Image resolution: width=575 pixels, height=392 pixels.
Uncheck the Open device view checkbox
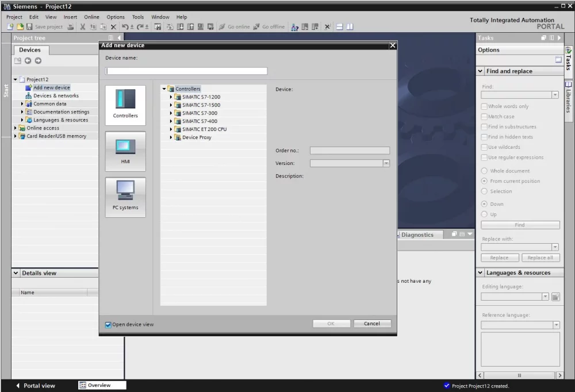[x=108, y=325]
